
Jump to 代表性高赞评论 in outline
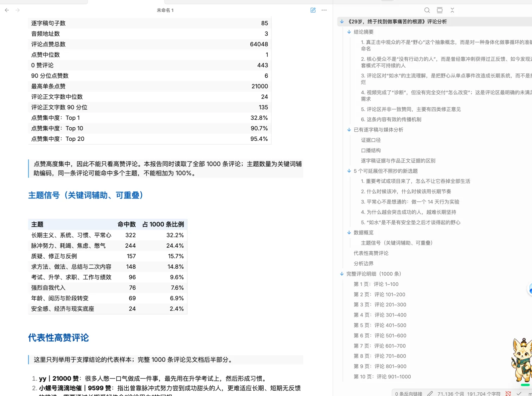pos(371,253)
